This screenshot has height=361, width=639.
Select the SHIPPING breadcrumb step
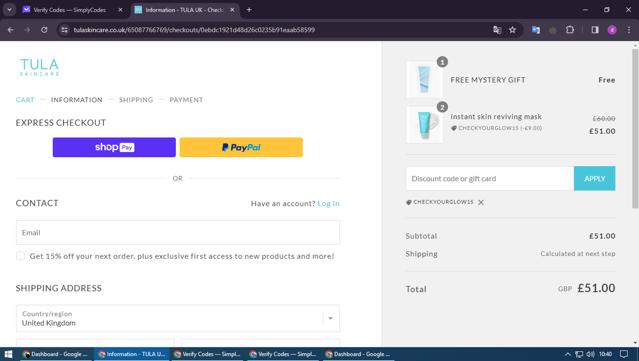tap(136, 100)
